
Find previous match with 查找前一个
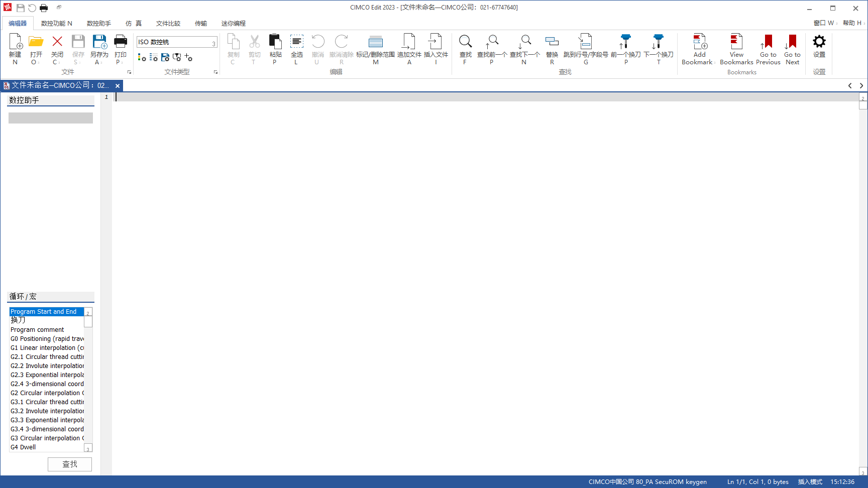coord(492,49)
